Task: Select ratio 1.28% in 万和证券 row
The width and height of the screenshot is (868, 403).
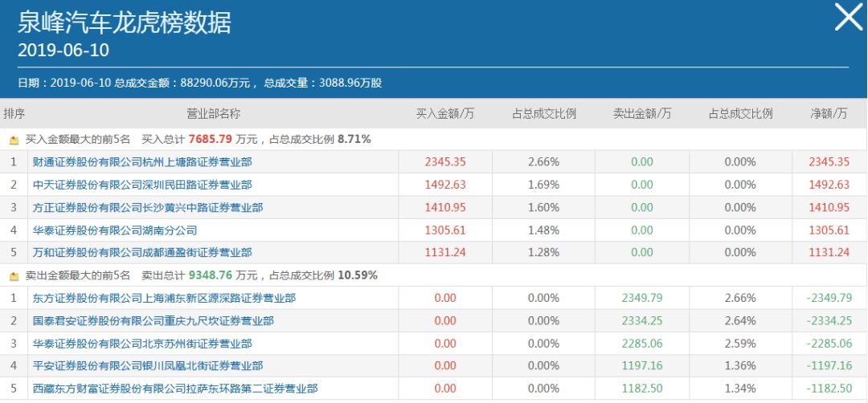Action: pos(543,253)
